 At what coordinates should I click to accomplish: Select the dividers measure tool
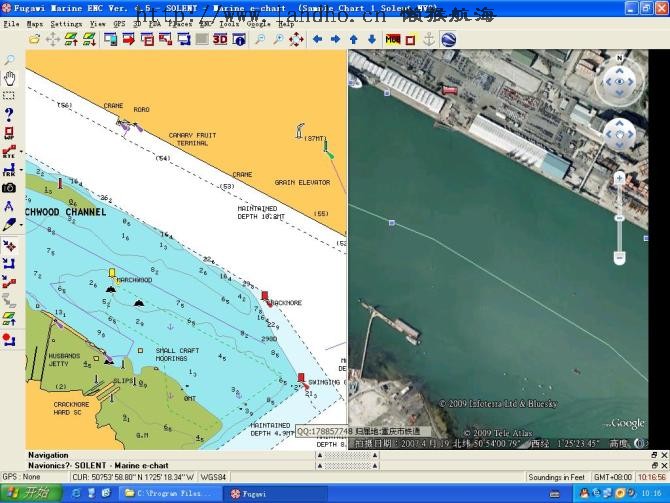tap(9, 206)
